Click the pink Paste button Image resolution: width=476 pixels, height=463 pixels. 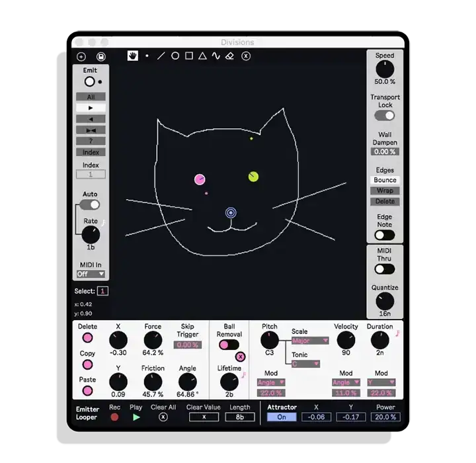coord(87,391)
